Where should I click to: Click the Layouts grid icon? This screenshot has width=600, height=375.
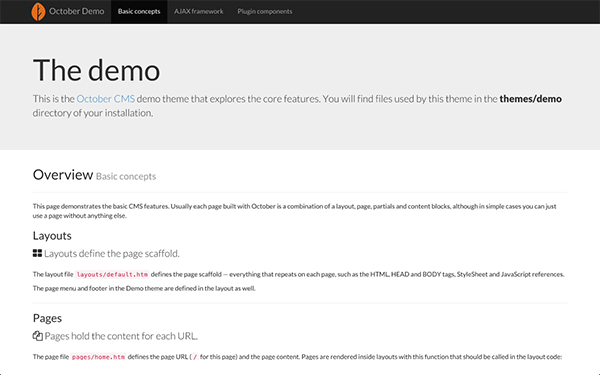point(37,253)
